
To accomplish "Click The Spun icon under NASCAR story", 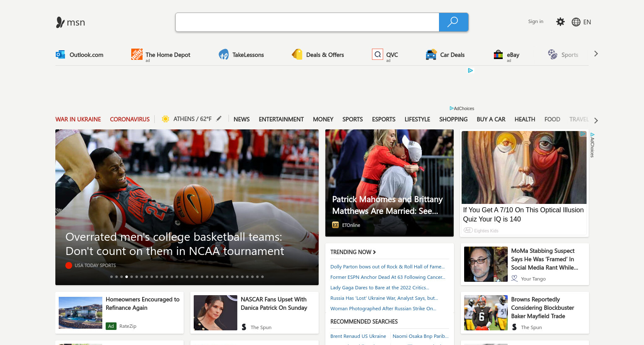I will 244,327.
